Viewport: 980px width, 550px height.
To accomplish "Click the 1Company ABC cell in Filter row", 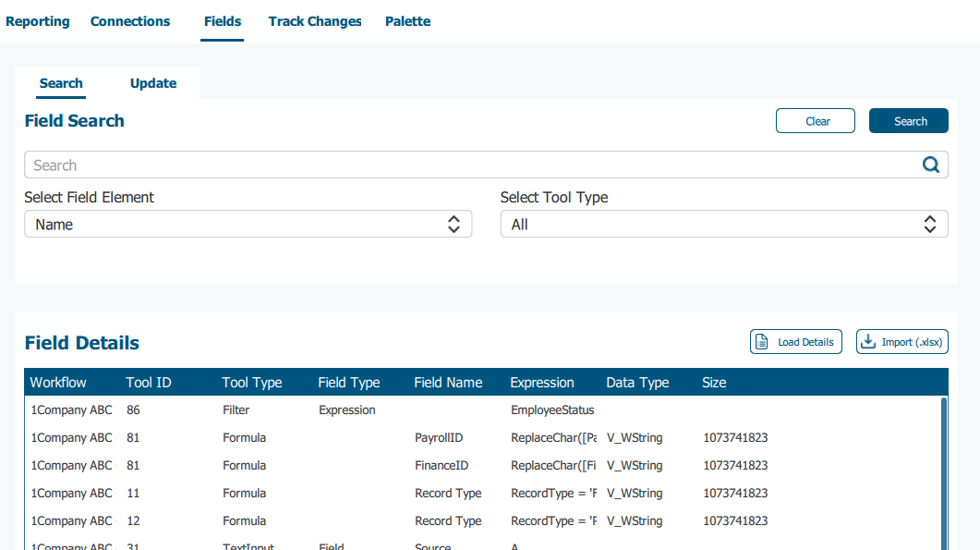I will click(x=72, y=409).
